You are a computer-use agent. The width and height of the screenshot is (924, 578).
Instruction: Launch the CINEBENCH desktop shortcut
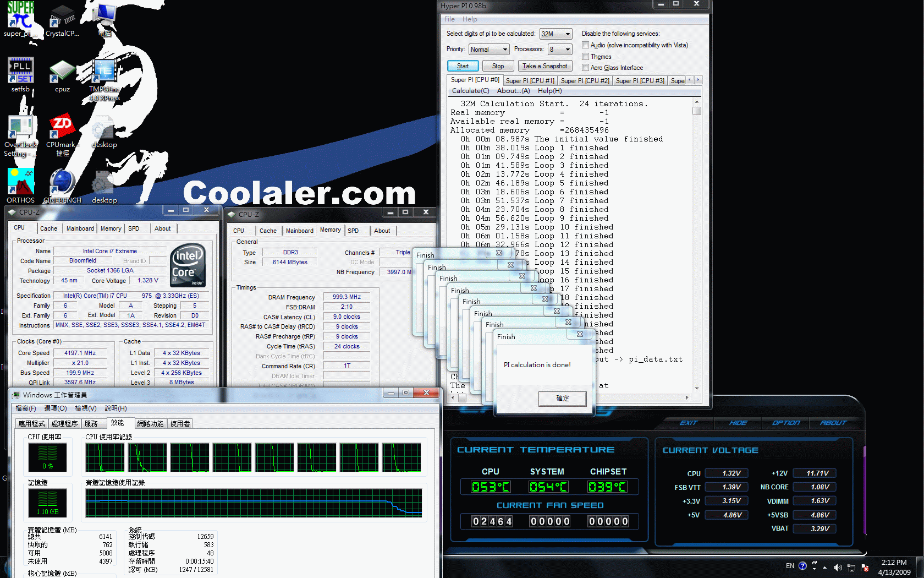62,186
